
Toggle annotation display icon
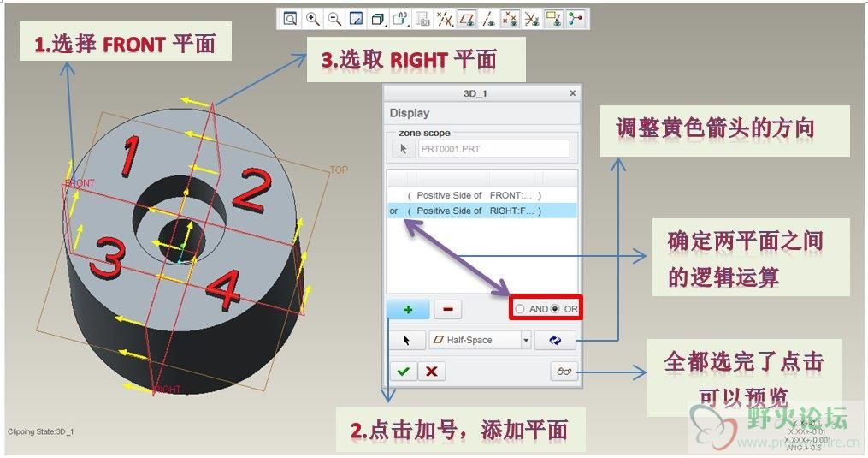pyautogui.click(x=553, y=20)
